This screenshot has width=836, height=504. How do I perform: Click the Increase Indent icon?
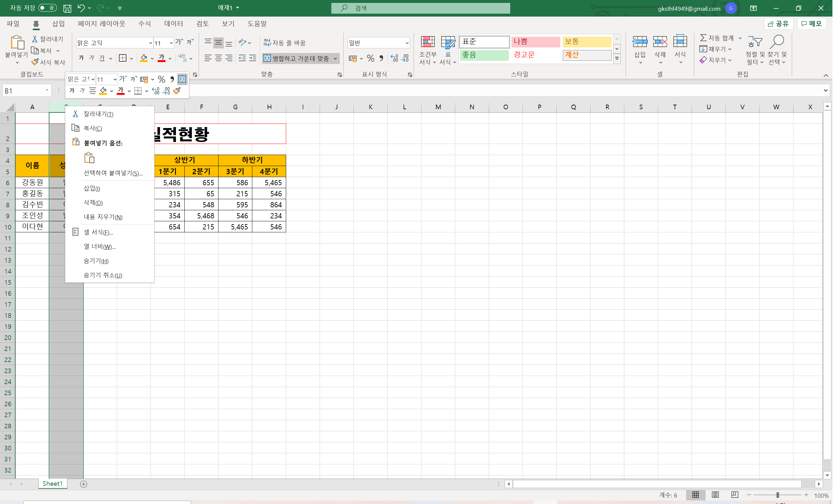(x=253, y=58)
